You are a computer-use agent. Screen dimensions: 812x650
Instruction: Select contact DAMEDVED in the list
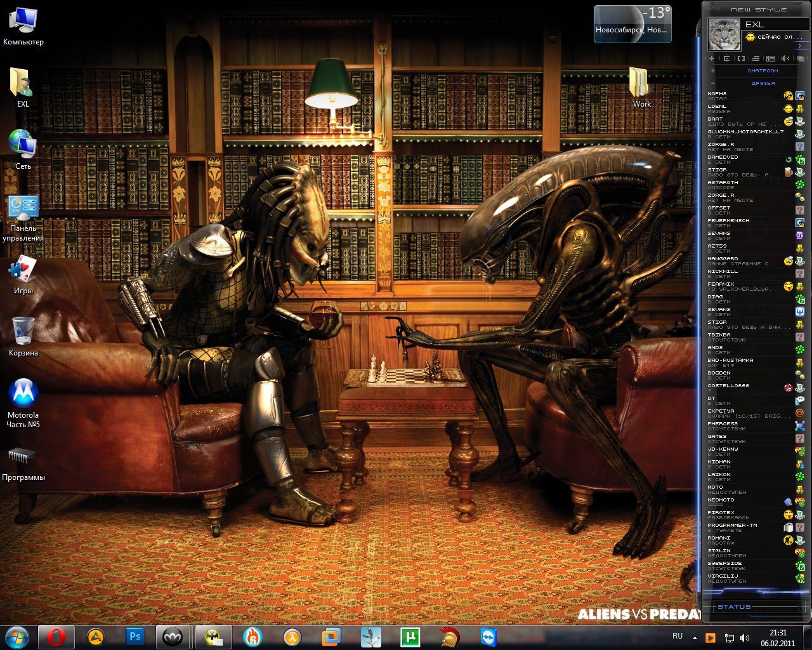(756, 159)
